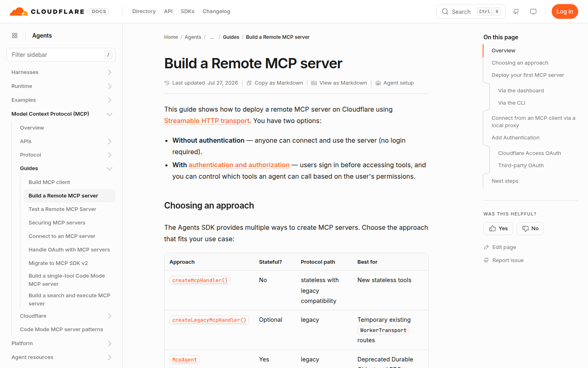The image size is (588, 368).
Task: Click the orange Log in button
Action: coord(565,11)
